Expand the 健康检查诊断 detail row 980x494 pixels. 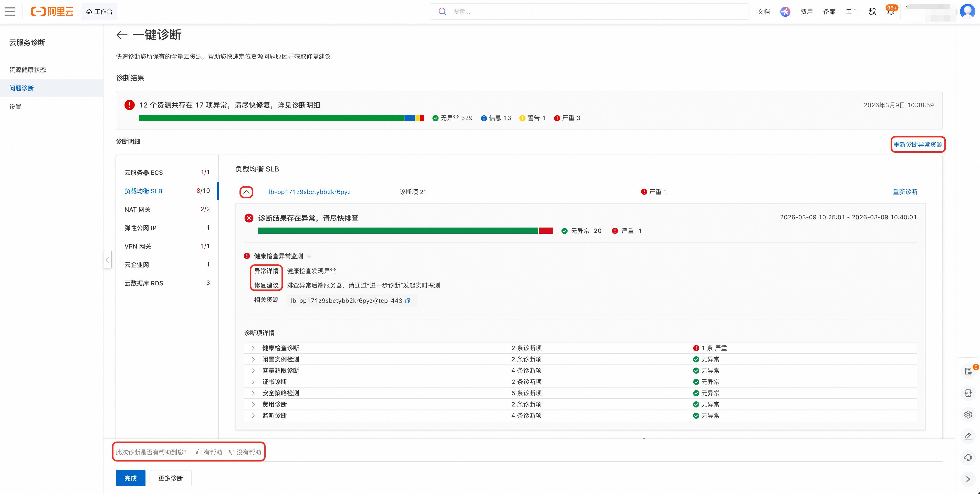[253, 348]
